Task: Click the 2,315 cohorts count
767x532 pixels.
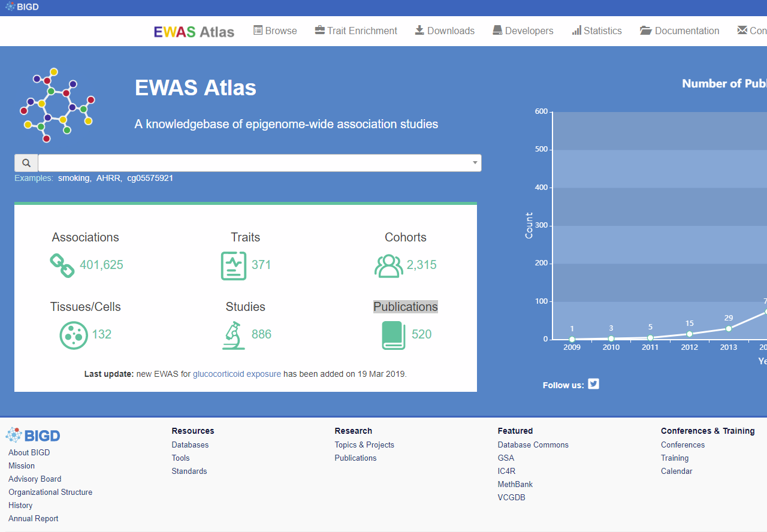Action: (422, 265)
